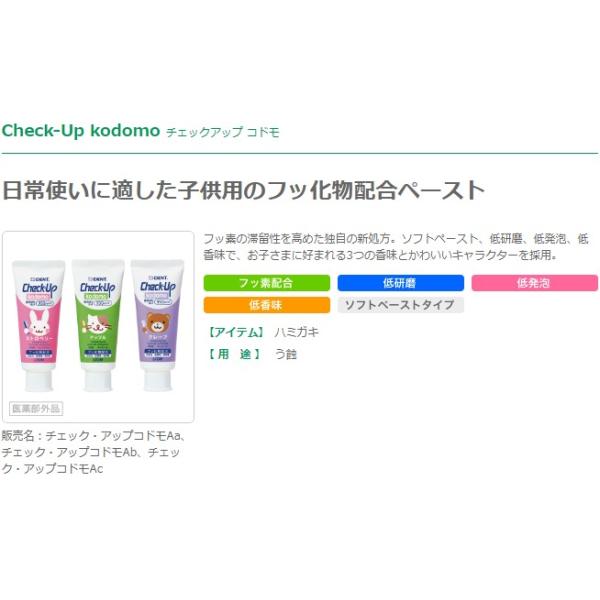The image size is (600, 600).
Task: Click the green apple cat toothpaste tube
Action: 98,326
